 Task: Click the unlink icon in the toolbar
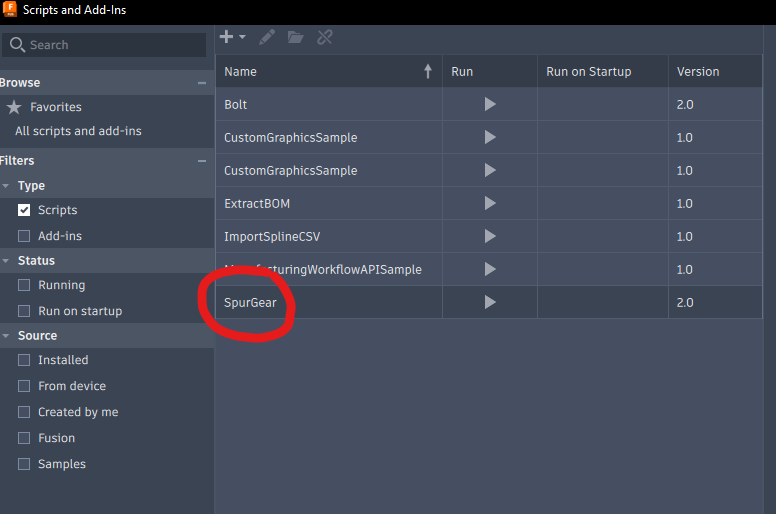[325, 37]
